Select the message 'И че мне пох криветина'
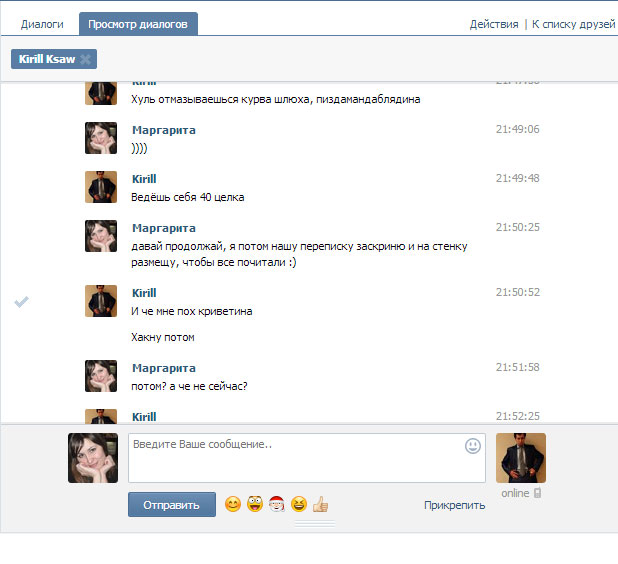 (x=192, y=311)
